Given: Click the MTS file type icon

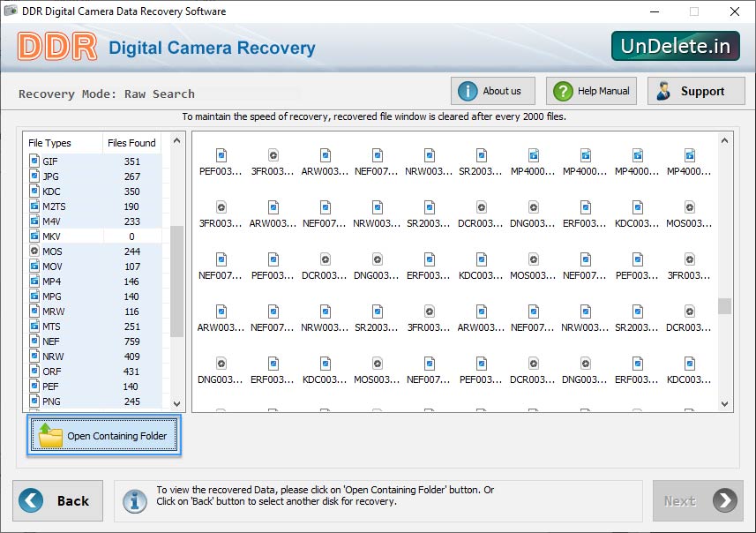Looking at the screenshot, I should pyautogui.click(x=34, y=326).
